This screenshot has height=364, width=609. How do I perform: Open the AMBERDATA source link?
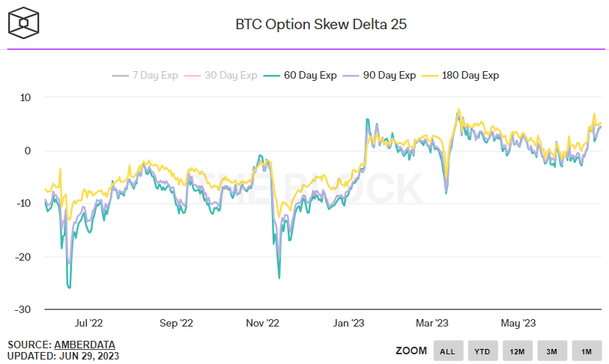[85, 345]
